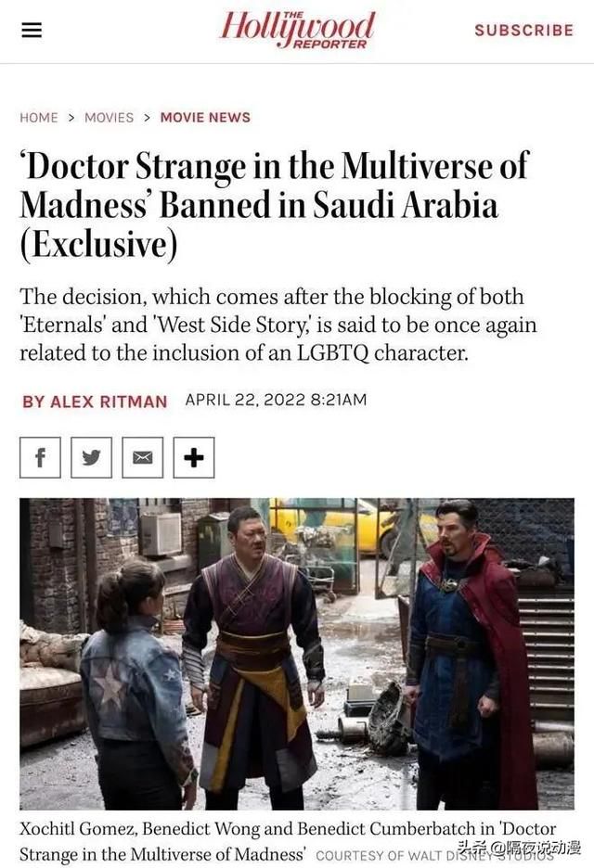Click the article subheading about LGBTQ character
The height and width of the screenshot is (868, 594).
click(278, 325)
